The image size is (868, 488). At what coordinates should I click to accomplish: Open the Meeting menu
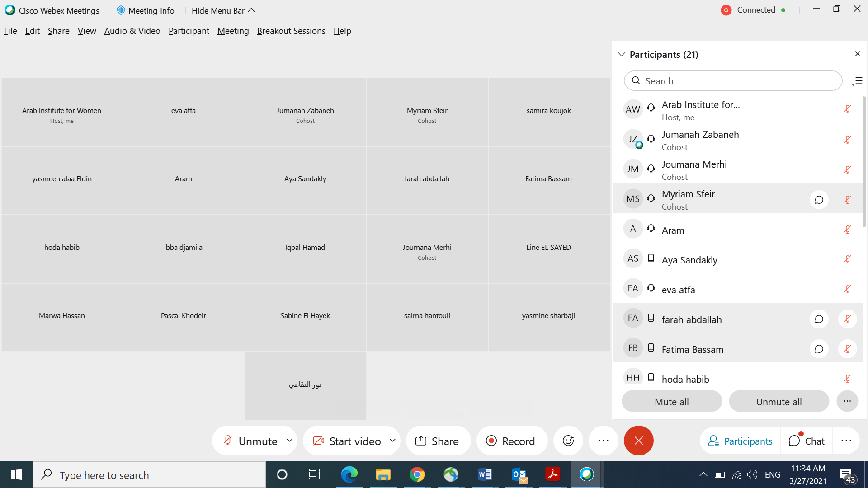(x=233, y=31)
